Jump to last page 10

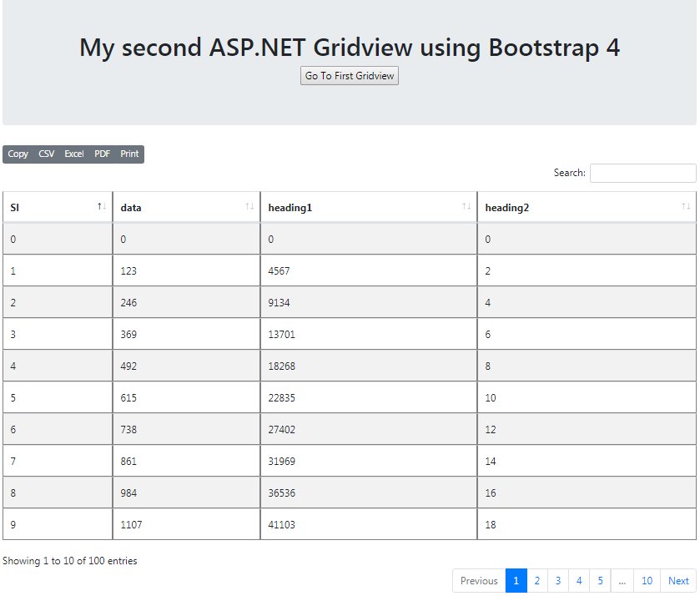click(647, 581)
